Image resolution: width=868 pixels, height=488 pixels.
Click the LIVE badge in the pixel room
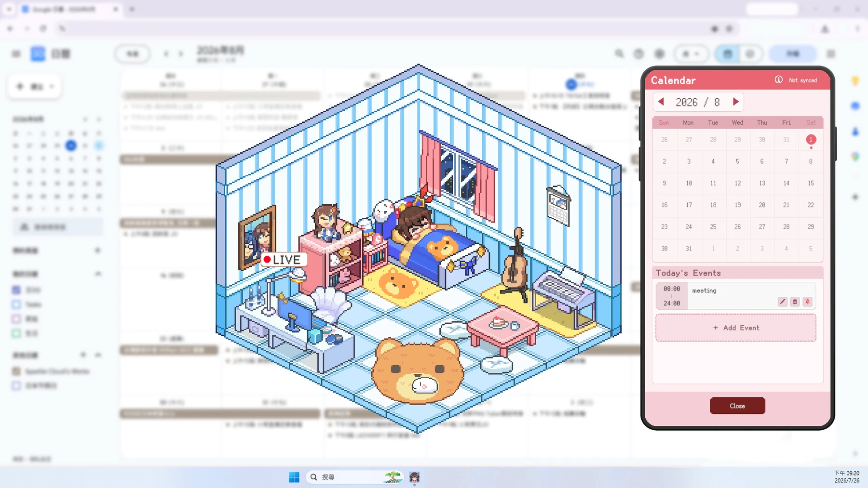point(284,260)
